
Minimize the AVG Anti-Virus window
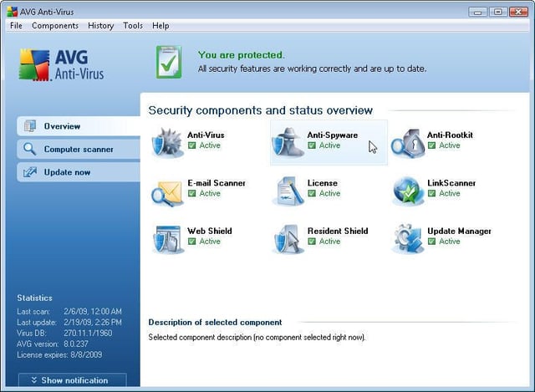(477, 12)
